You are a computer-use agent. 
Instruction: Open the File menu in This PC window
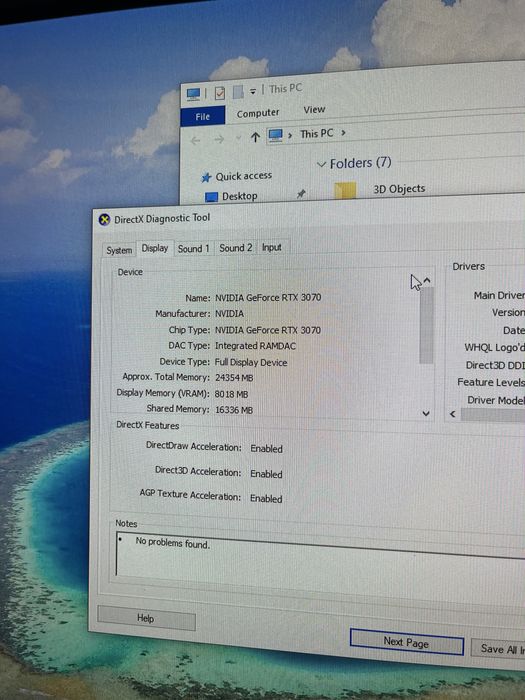[203, 117]
